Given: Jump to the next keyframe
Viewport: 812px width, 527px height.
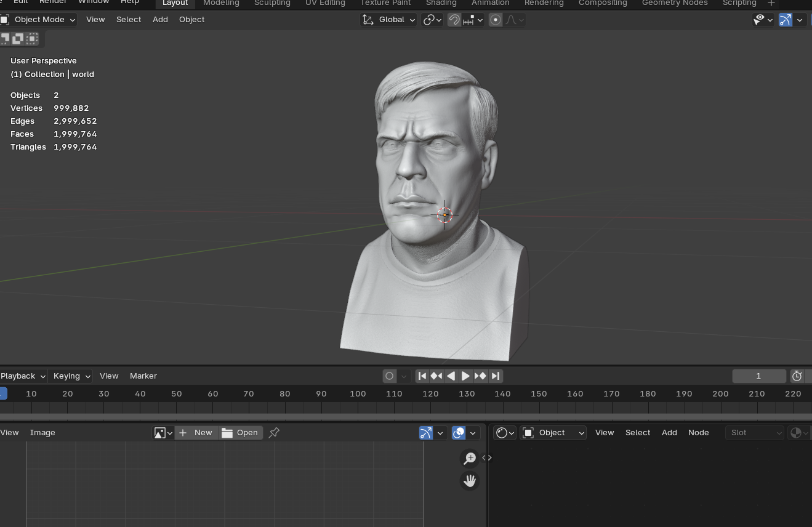Looking at the screenshot, I should [x=480, y=376].
